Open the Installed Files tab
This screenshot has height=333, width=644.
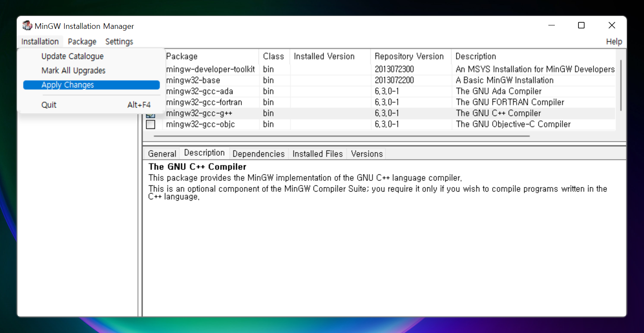[317, 154]
